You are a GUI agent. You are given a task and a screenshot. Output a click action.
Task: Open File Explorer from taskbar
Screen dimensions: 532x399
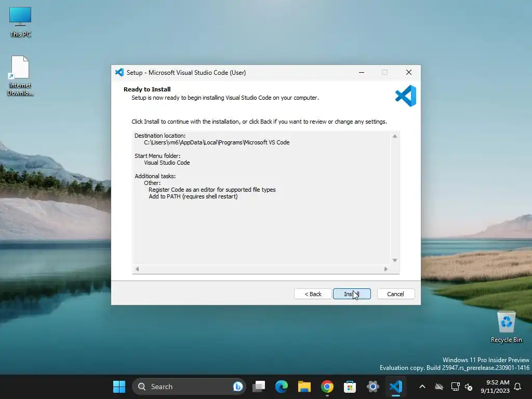click(304, 387)
